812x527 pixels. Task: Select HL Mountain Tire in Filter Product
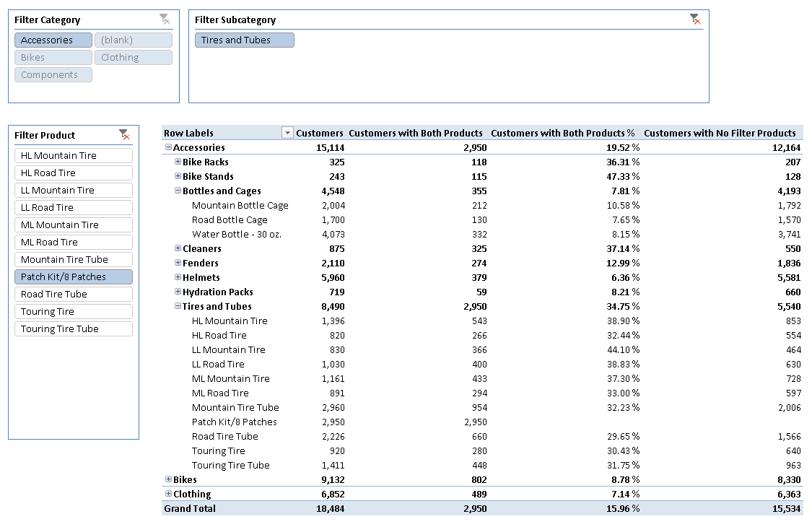pos(74,155)
